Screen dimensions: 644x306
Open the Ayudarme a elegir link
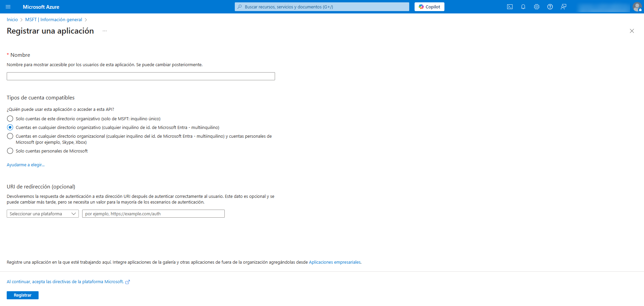(25, 165)
